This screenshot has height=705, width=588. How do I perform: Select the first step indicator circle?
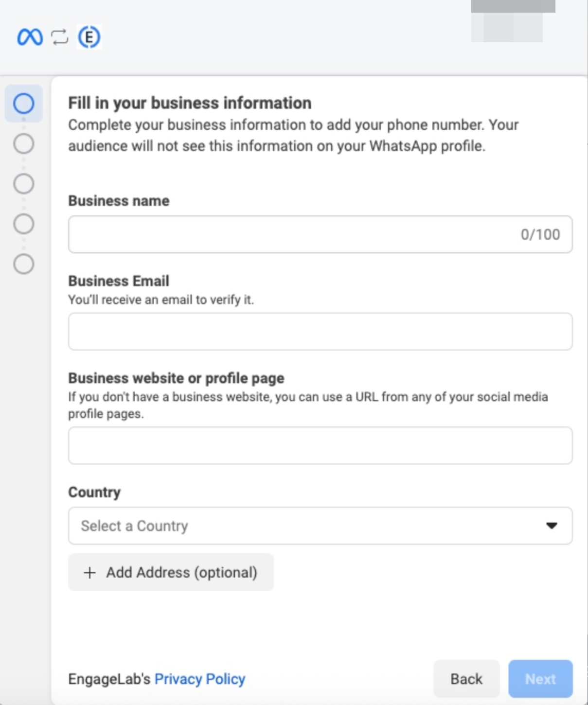point(23,104)
